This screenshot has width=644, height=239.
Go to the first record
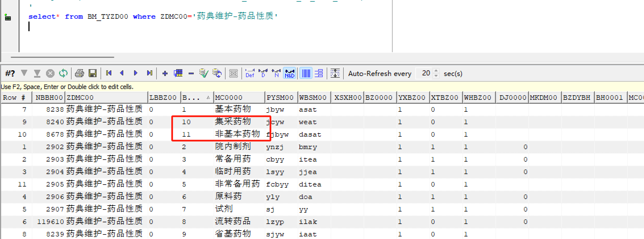[x=109, y=73]
